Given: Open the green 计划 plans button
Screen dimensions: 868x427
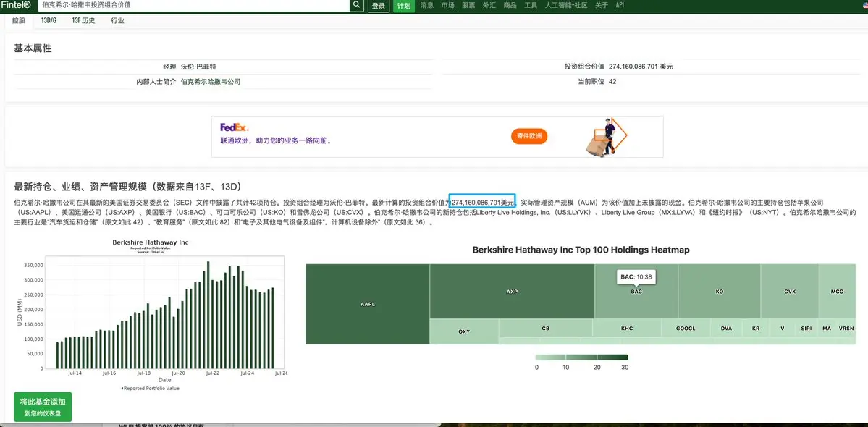Looking at the screenshot, I should click(x=404, y=6).
